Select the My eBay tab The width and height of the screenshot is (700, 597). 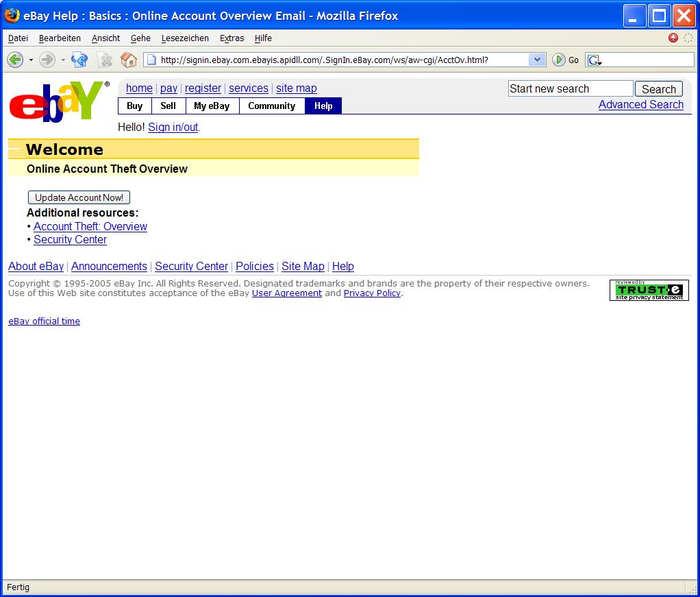tap(212, 106)
